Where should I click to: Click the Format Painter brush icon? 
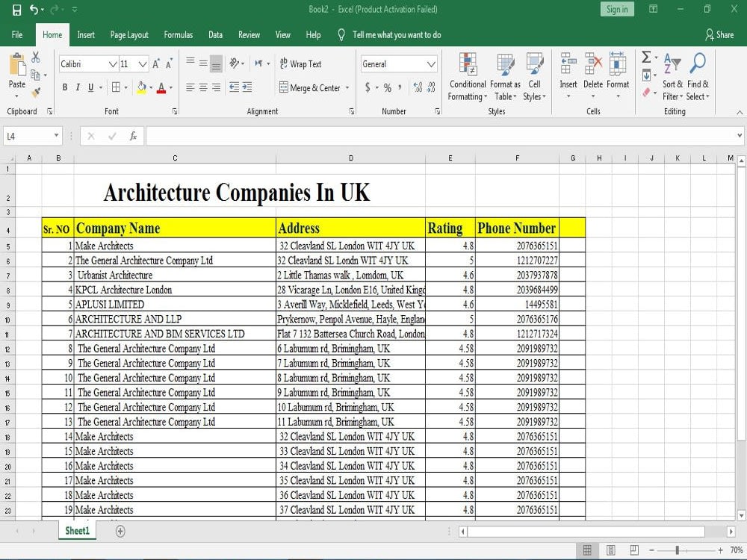click(36, 93)
